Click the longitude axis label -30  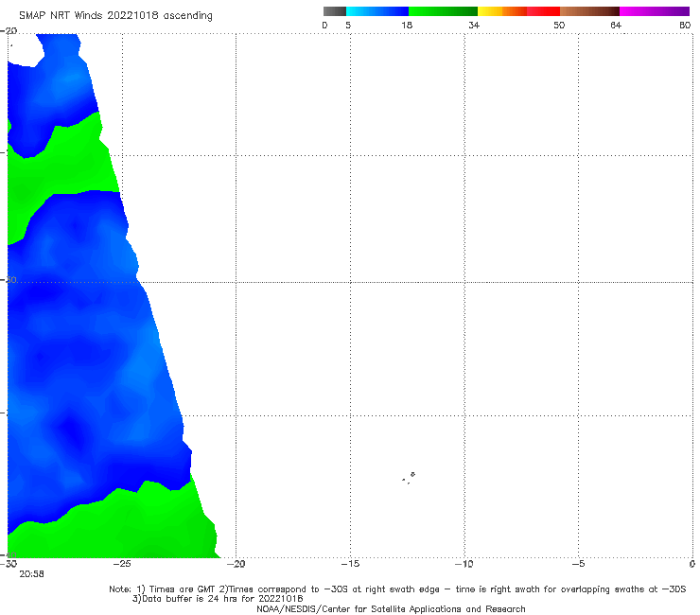pos(9,564)
